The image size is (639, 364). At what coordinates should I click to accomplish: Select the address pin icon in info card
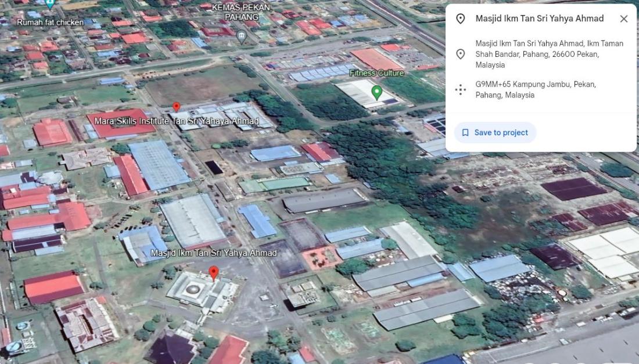pyautogui.click(x=461, y=54)
